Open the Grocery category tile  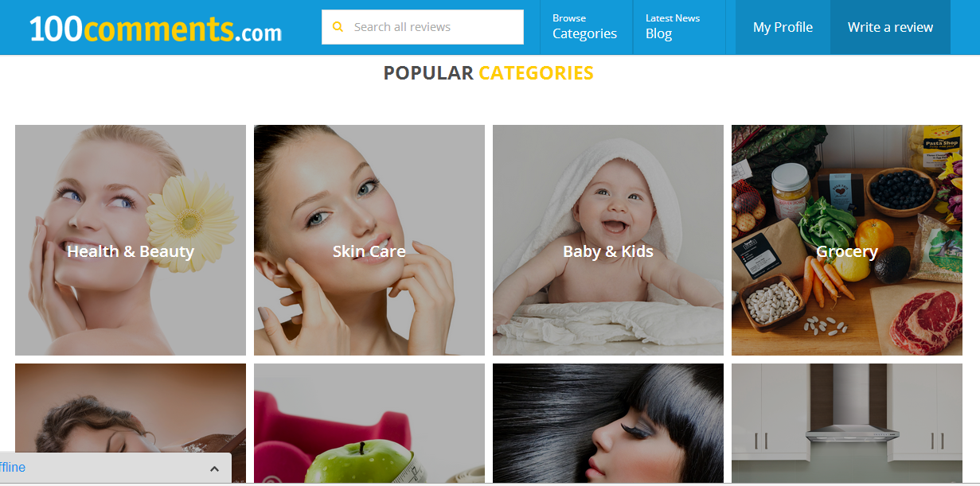pos(847,240)
